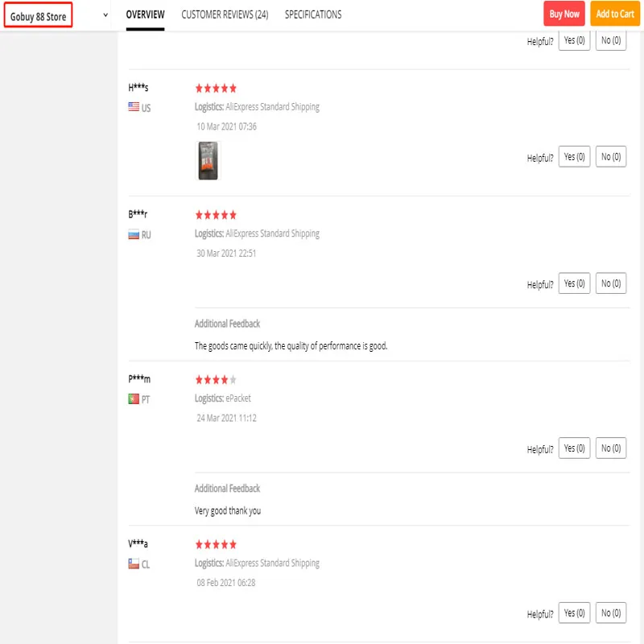644x644 pixels.
Task: Vote No (0) on B***r's review
Action: (x=611, y=283)
